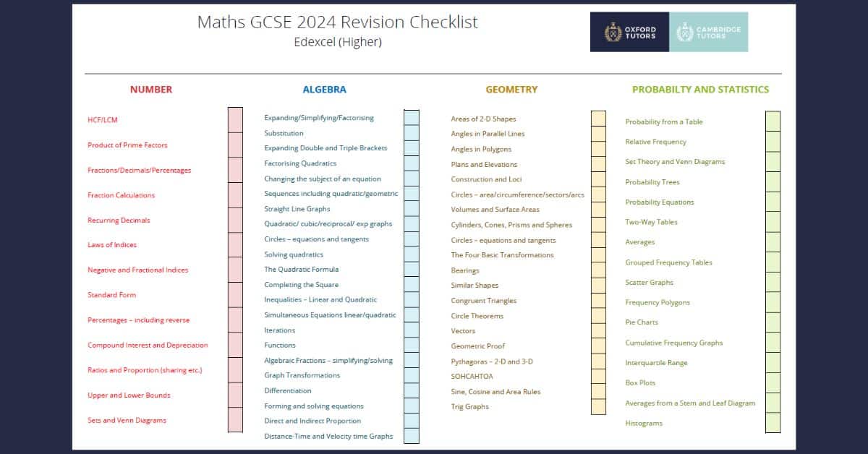The image size is (868, 454).
Task: Click the Maths GCSE 2024 Revision Checklist title
Action: point(337,22)
